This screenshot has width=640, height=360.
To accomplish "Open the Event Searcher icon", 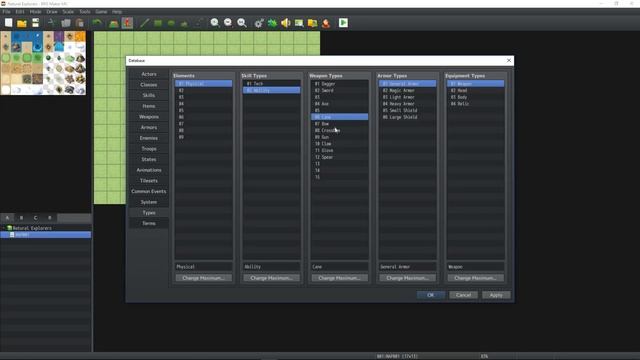I will 299,23.
